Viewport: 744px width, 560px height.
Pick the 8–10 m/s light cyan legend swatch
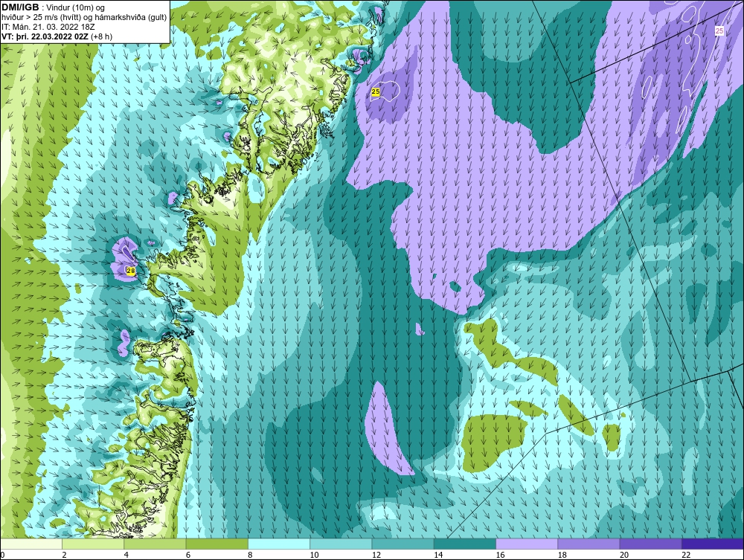pyautogui.click(x=279, y=544)
